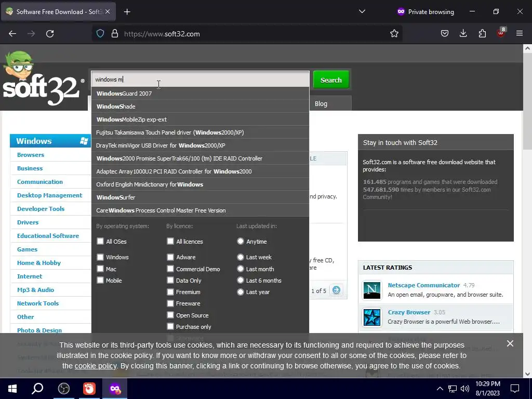Choose CareWindows Process Control Master suggestion

coord(200,210)
